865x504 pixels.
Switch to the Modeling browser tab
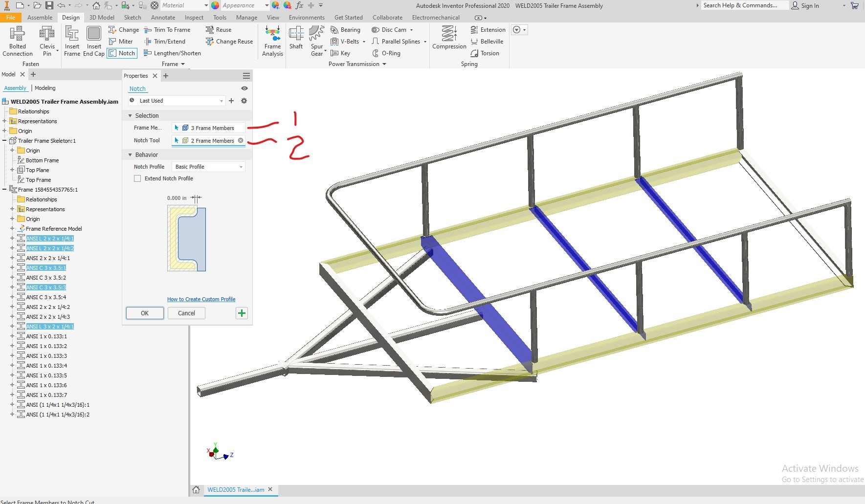click(45, 88)
